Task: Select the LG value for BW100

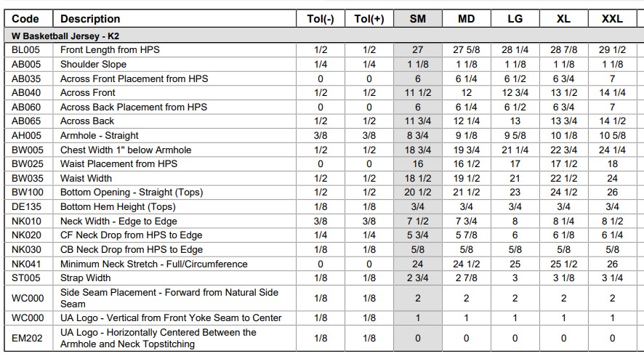Action: point(515,192)
